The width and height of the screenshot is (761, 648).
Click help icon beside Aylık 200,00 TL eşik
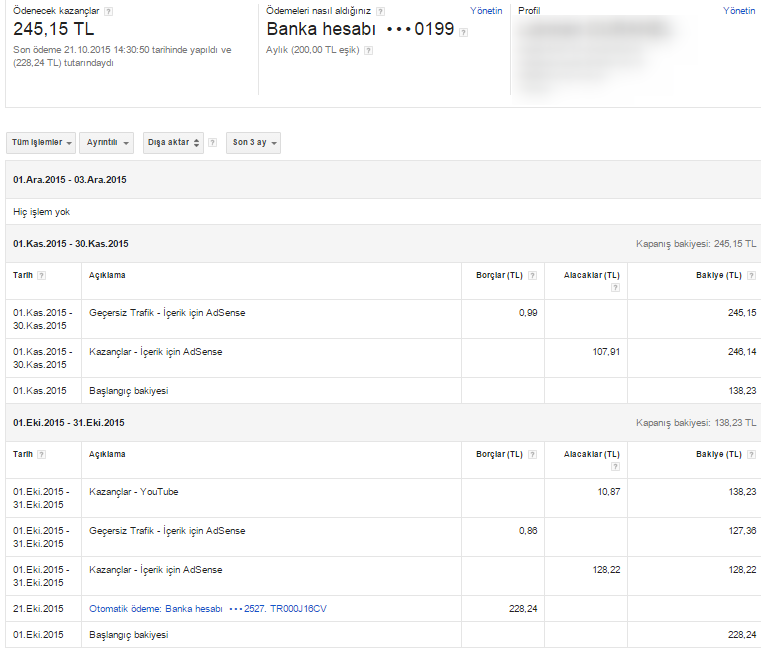pyautogui.click(x=369, y=50)
